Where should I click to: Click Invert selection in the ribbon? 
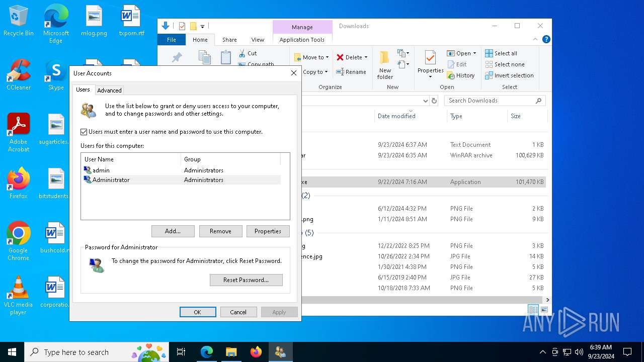pos(509,75)
